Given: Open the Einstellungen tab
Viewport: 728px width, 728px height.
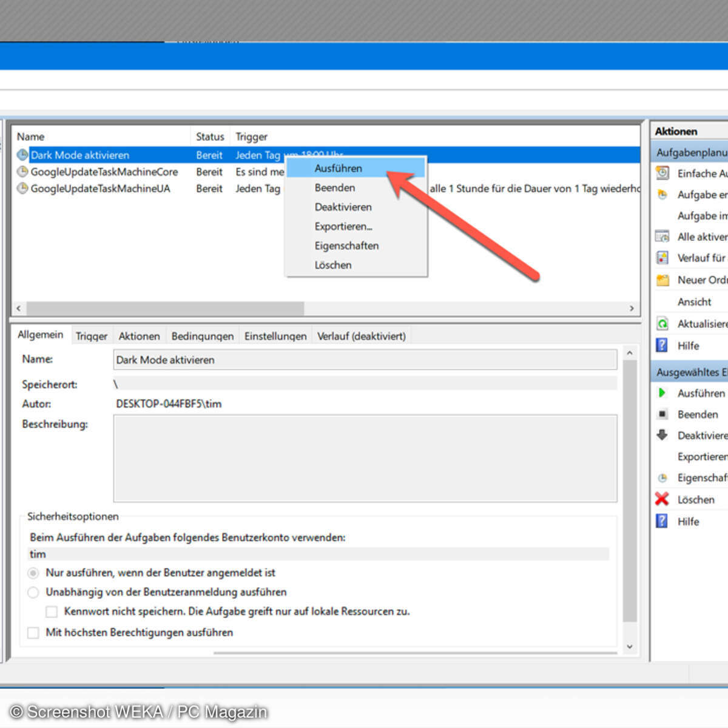Looking at the screenshot, I should pos(275,336).
